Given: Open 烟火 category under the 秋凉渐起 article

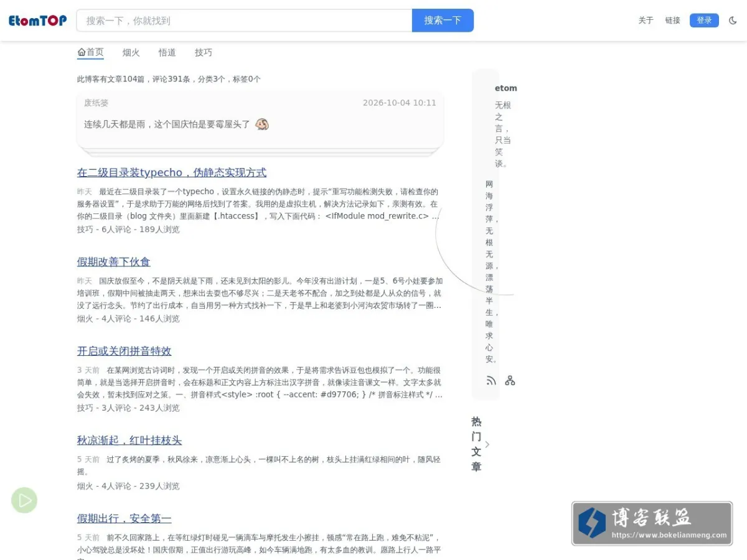Looking at the screenshot, I should pyautogui.click(x=85, y=487).
